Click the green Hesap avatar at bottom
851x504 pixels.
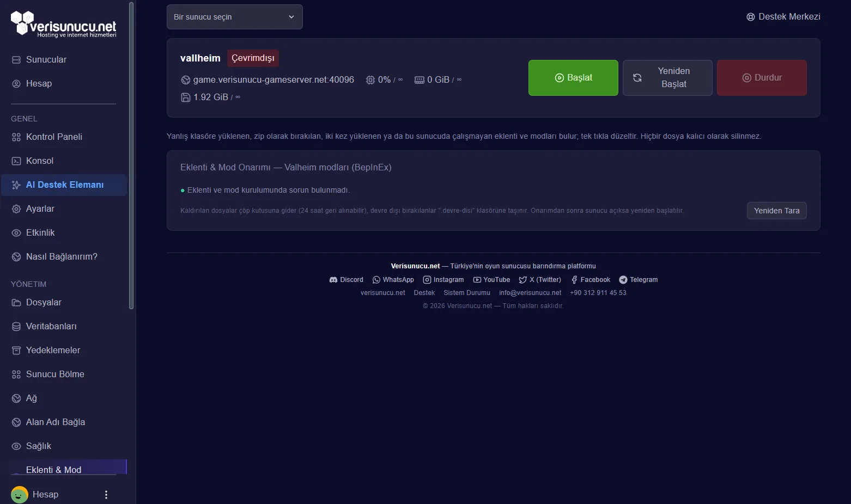point(20,495)
